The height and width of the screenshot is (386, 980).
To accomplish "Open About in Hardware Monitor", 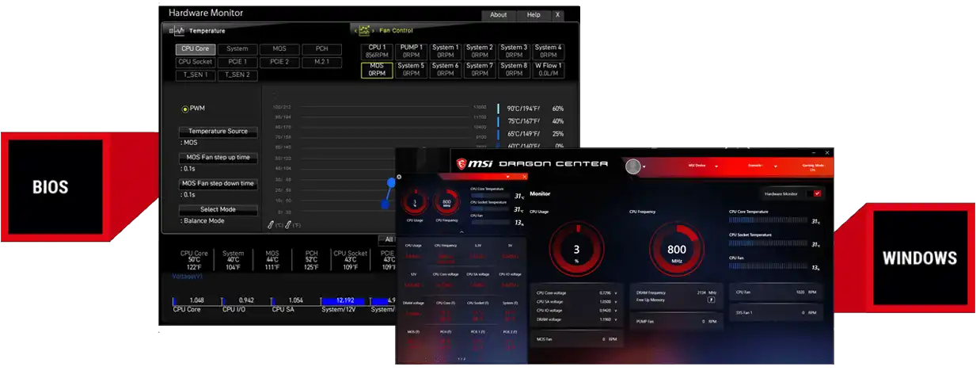I will pyautogui.click(x=499, y=14).
